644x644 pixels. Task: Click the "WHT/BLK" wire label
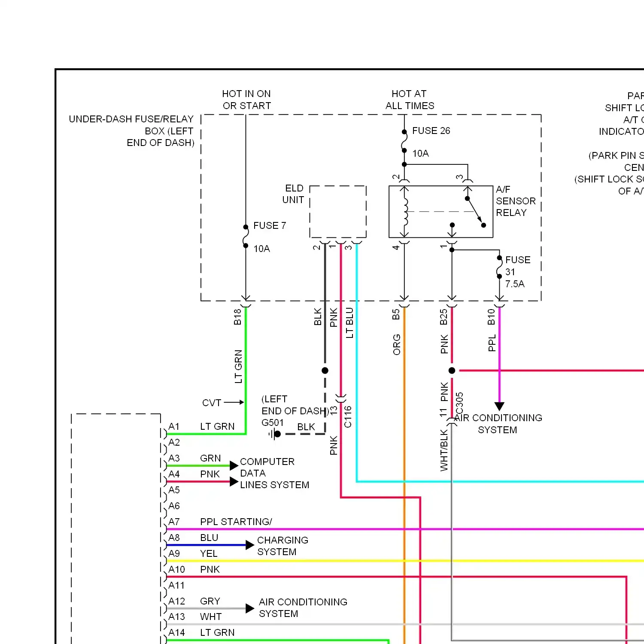point(444,450)
